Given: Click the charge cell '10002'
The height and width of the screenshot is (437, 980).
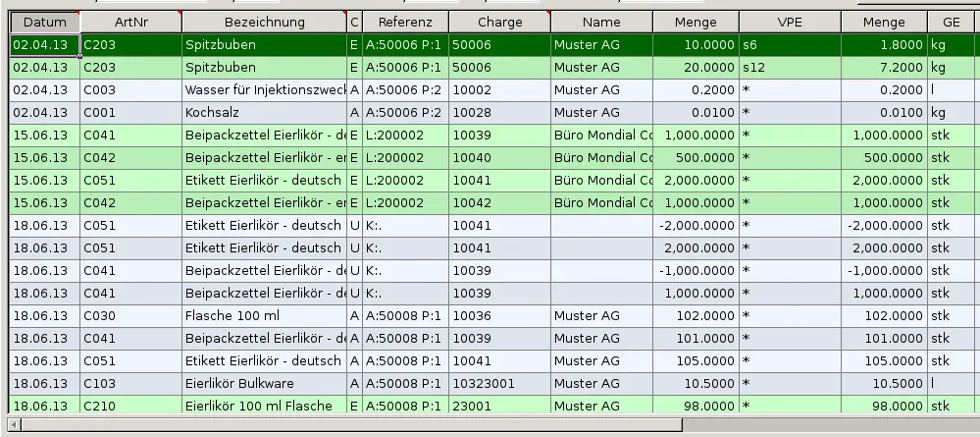Looking at the screenshot, I should (x=499, y=90).
